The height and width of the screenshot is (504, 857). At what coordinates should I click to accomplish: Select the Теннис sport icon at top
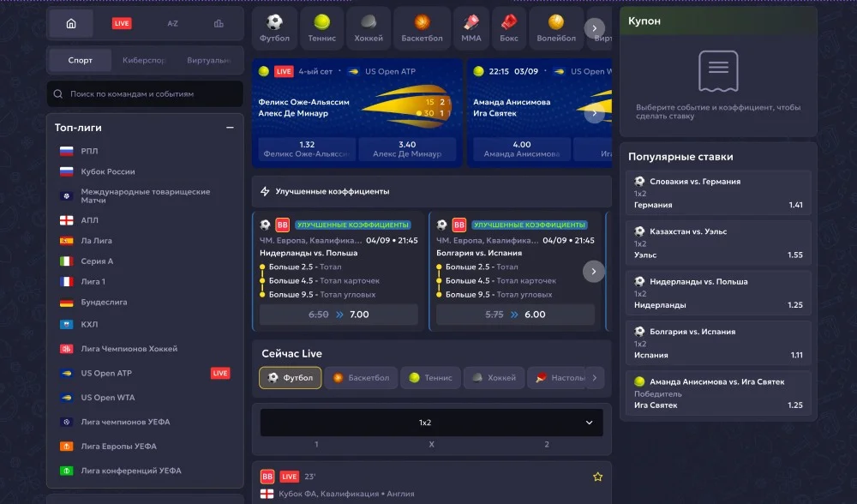point(321,28)
